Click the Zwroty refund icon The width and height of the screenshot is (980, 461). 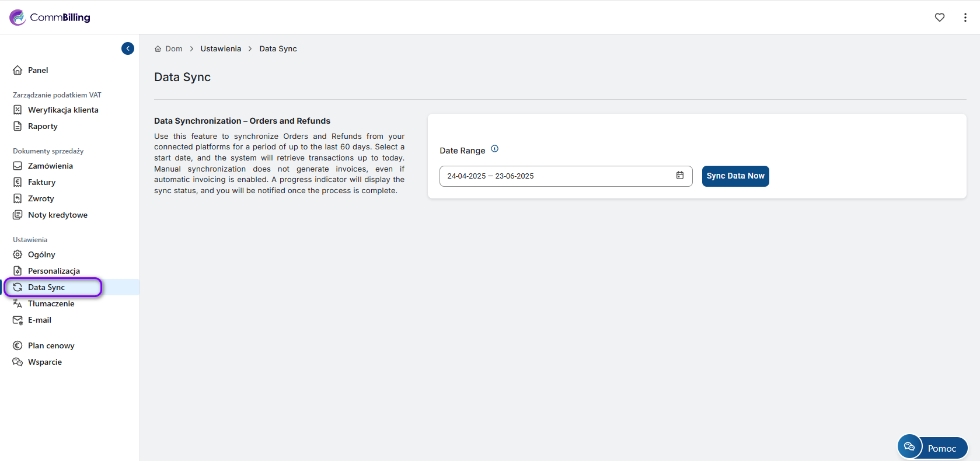click(18, 198)
